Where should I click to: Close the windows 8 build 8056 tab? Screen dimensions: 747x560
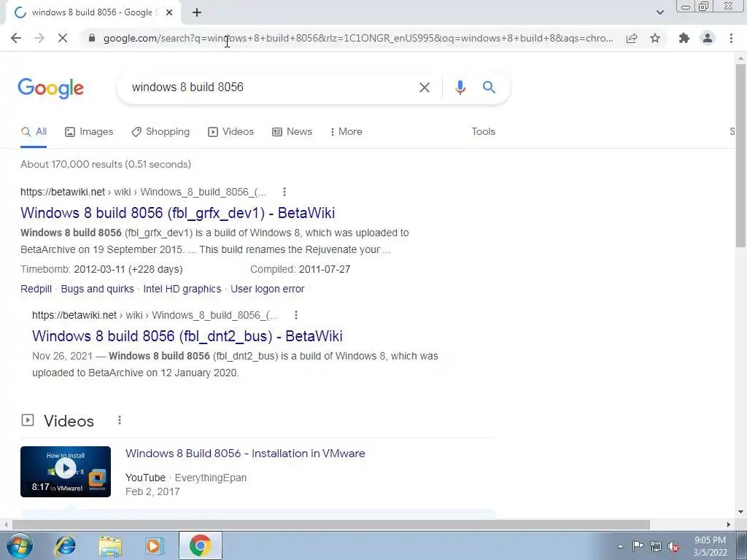[169, 13]
